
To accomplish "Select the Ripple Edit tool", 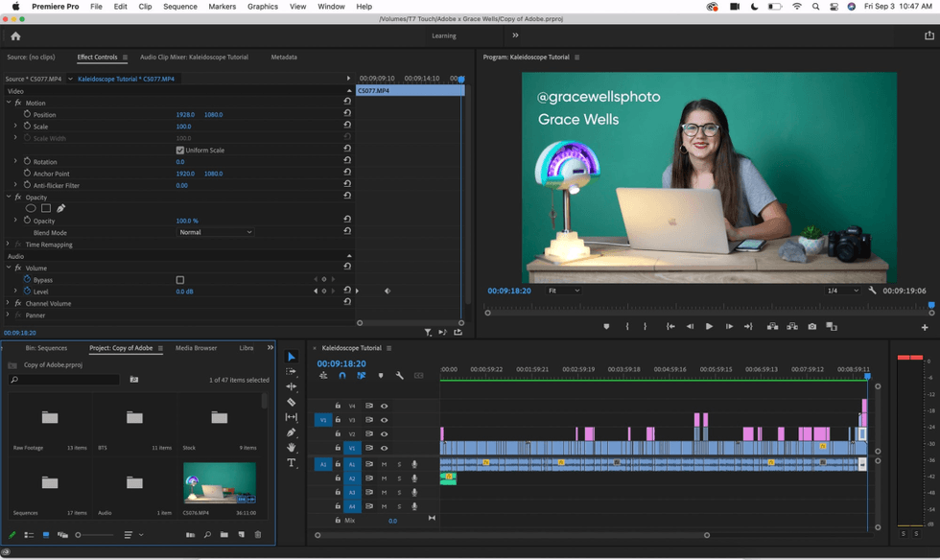I will pos(292,386).
